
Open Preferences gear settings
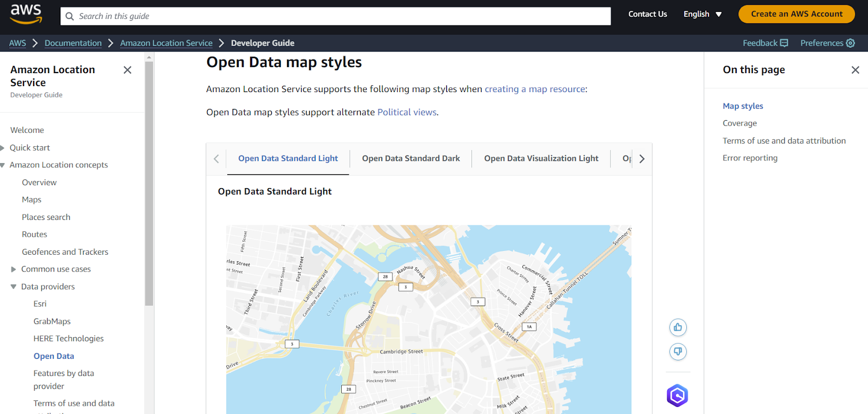point(827,43)
